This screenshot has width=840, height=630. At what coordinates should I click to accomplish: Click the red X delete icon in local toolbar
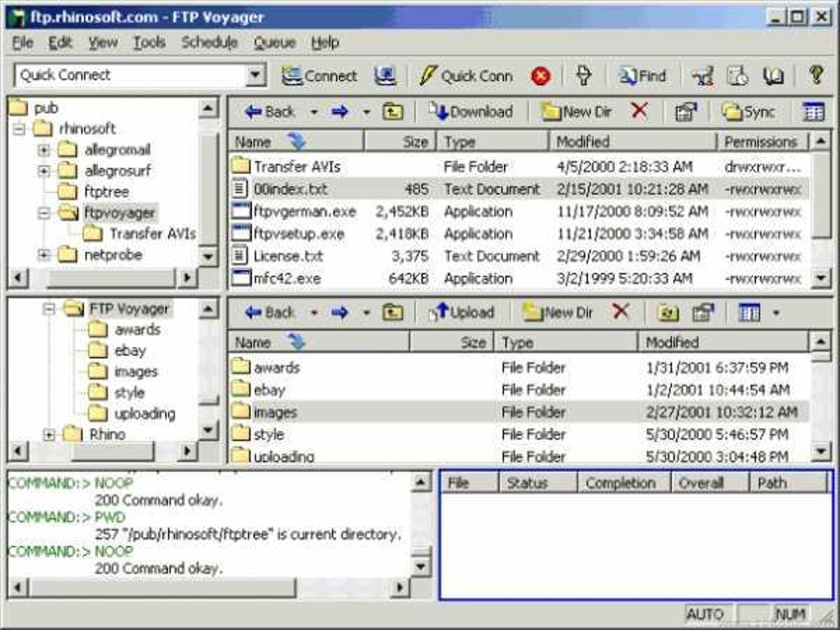coord(620,311)
